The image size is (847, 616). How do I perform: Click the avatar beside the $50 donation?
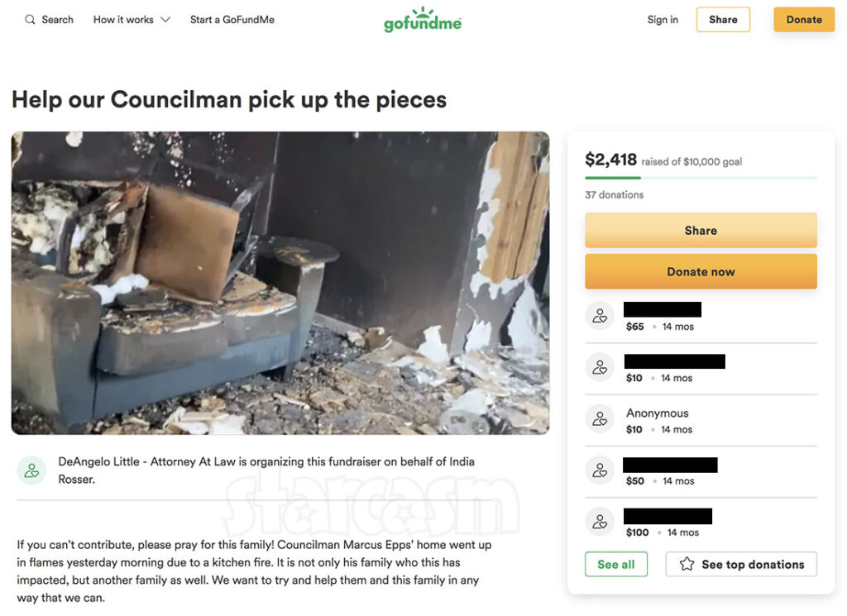click(600, 470)
